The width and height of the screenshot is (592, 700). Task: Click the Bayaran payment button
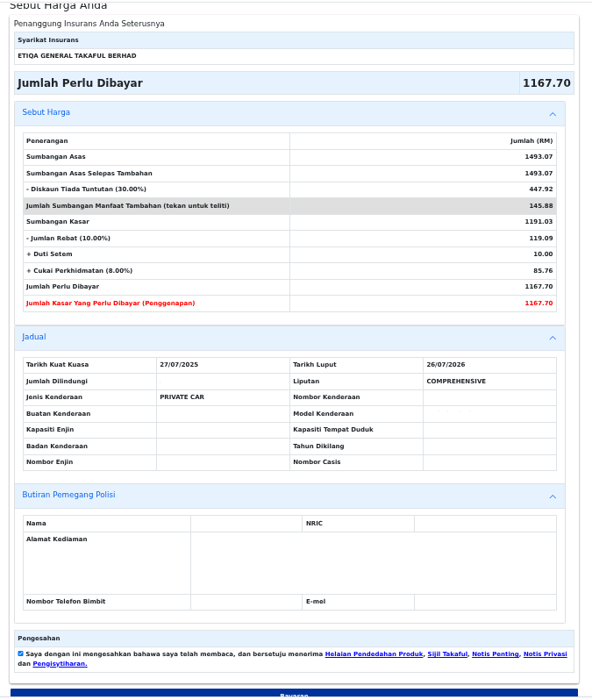coord(294,694)
